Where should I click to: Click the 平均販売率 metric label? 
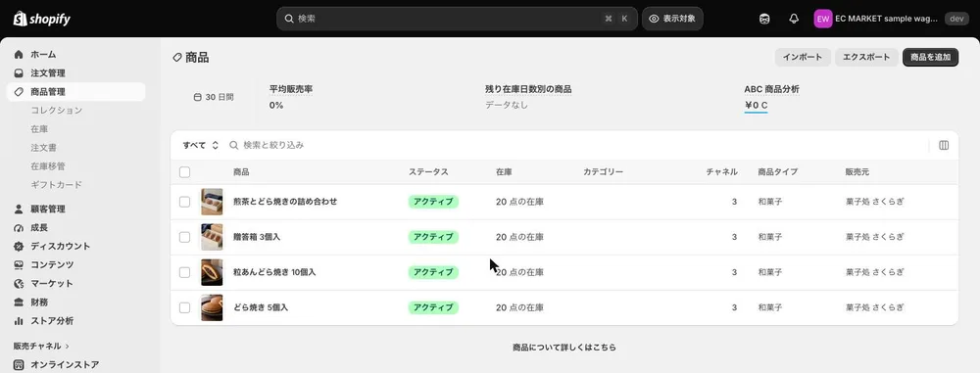[x=291, y=89]
